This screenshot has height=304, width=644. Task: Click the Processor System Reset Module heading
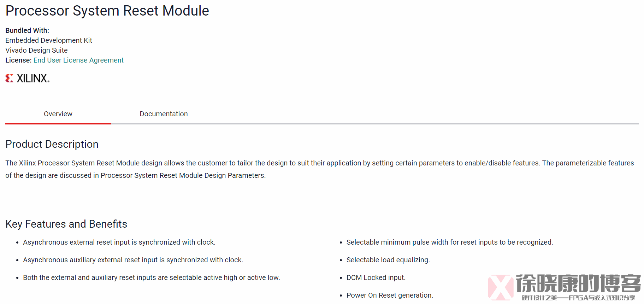click(x=107, y=11)
